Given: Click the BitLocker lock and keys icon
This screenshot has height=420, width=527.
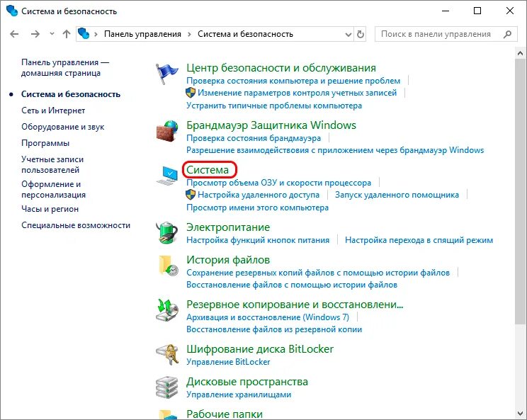Looking at the screenshot, I should [x=167, y=355].
